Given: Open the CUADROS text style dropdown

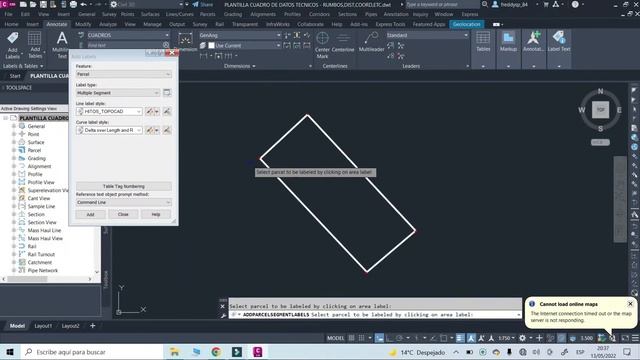Looking at the screenshot, I should tap(128, 35).
